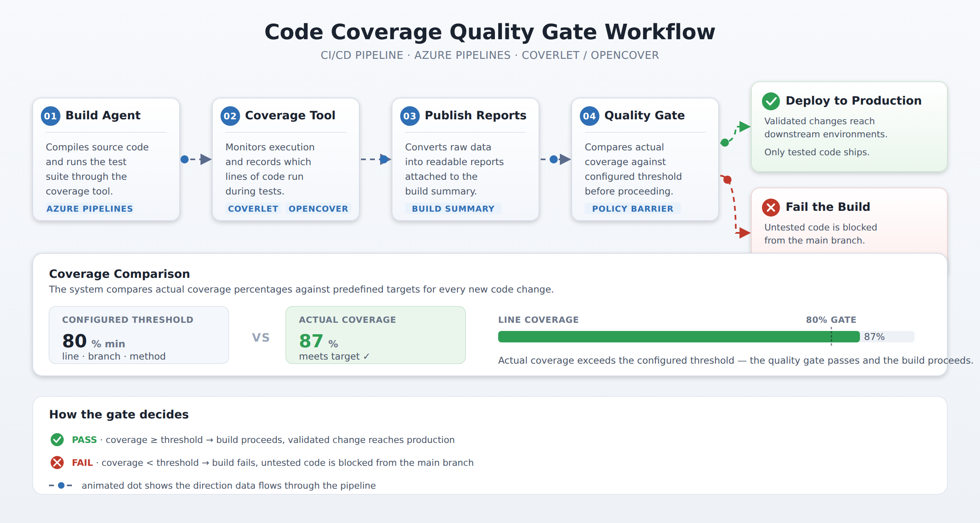
Task: Click the green checkmark icon beside Deploy to Production
Action: point(771,101)
